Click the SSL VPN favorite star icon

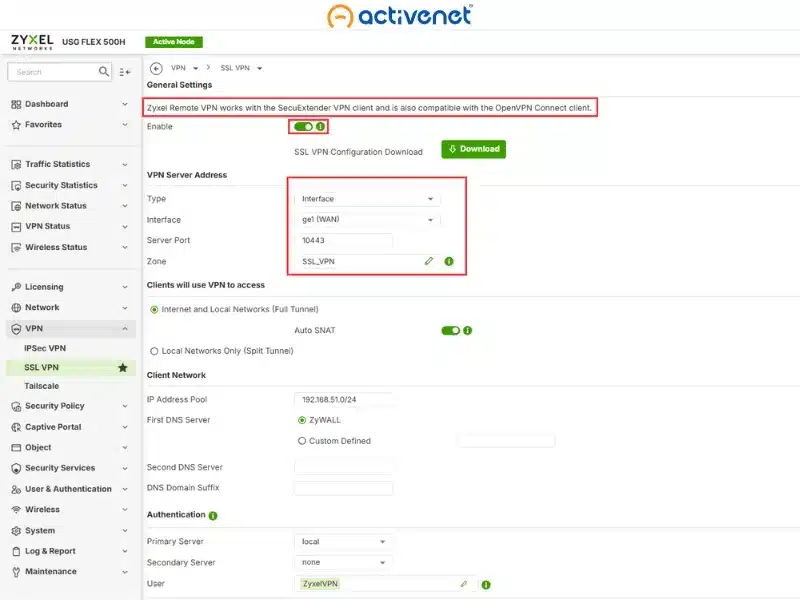point(123,367)
